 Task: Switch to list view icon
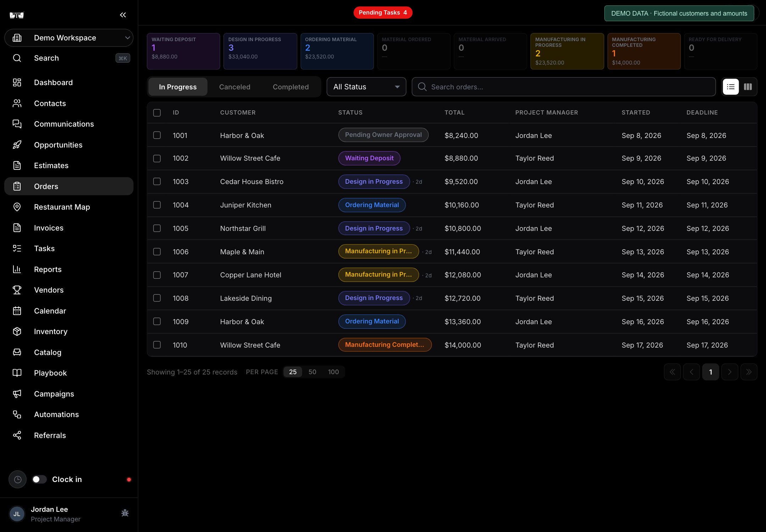[731, 87]
